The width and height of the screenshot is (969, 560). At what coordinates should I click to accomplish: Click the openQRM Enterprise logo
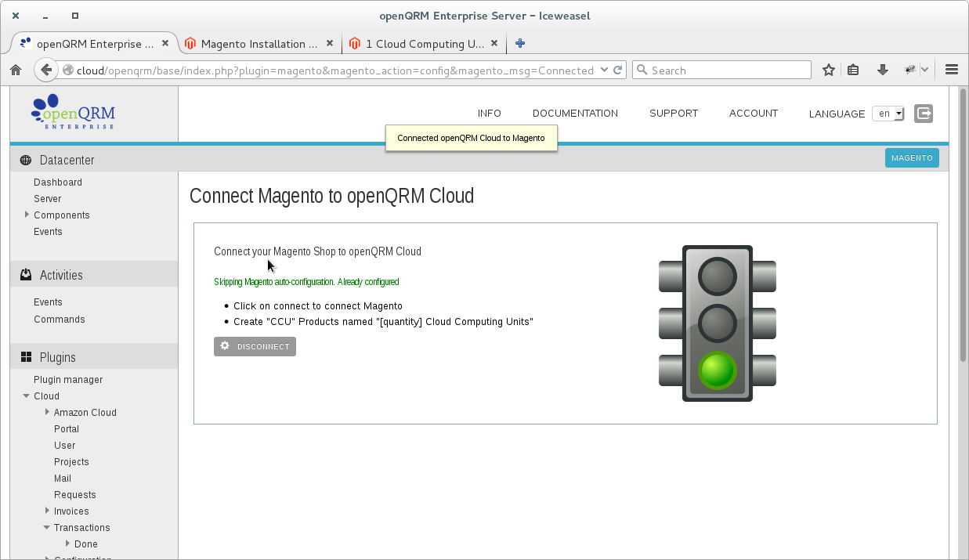point(73,112)
